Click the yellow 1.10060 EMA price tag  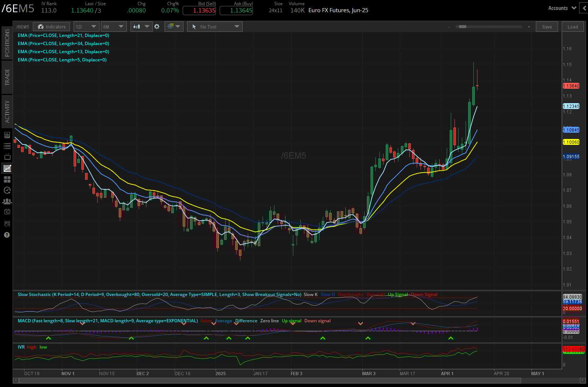571,142
